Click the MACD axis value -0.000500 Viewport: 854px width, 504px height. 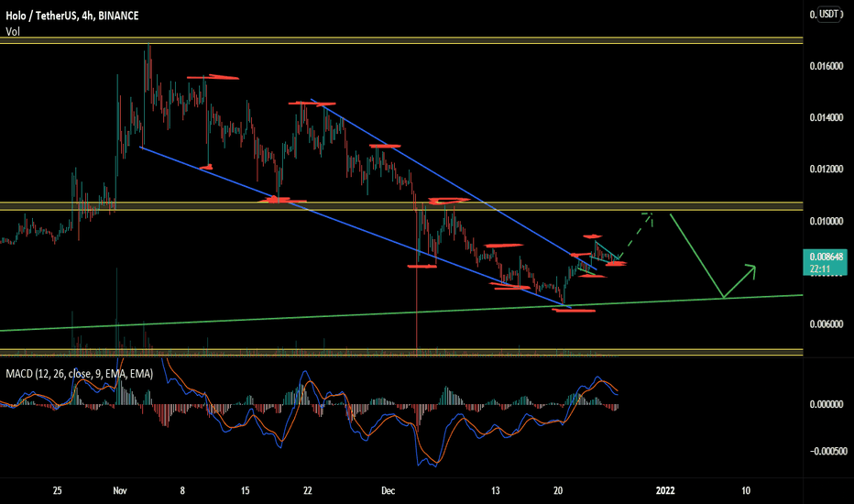(x=827, y=451)
